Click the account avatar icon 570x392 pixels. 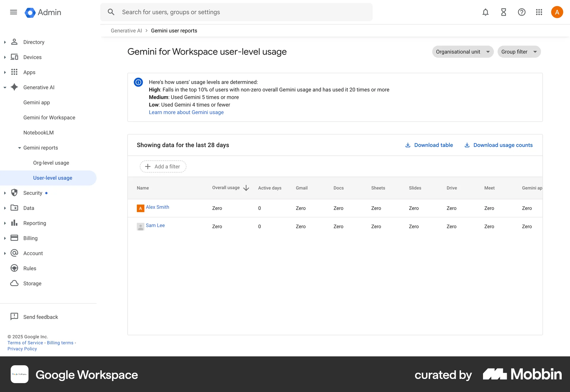point(557,12)
